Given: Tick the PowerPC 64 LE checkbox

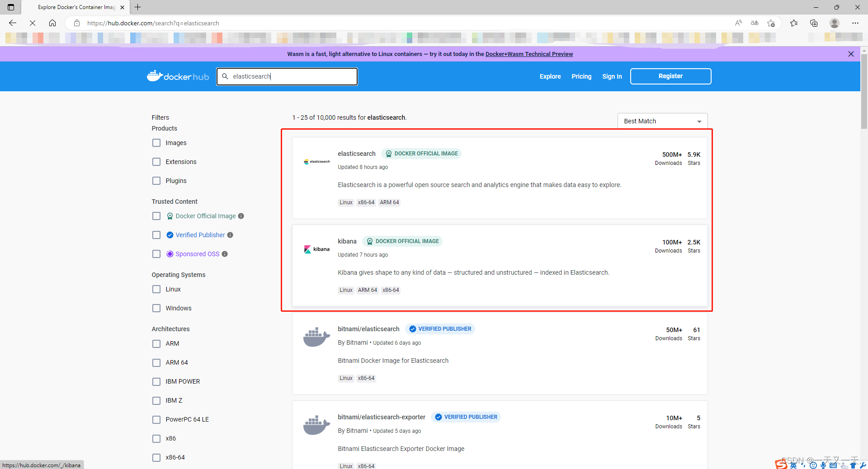Looking at the screenshot, I should pyautogui.click(x=156, y=420).
